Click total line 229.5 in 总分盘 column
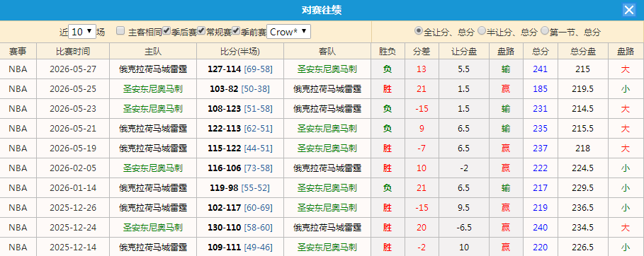 [x=583, y=188]
